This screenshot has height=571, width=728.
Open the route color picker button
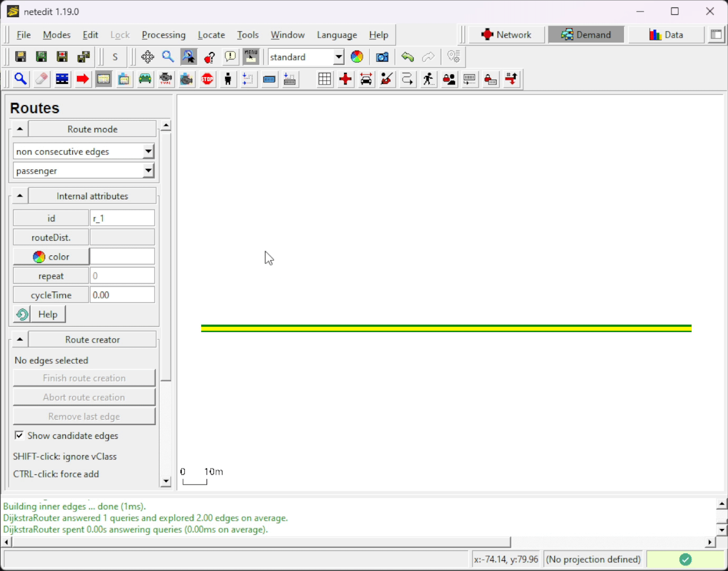point(51,257)
